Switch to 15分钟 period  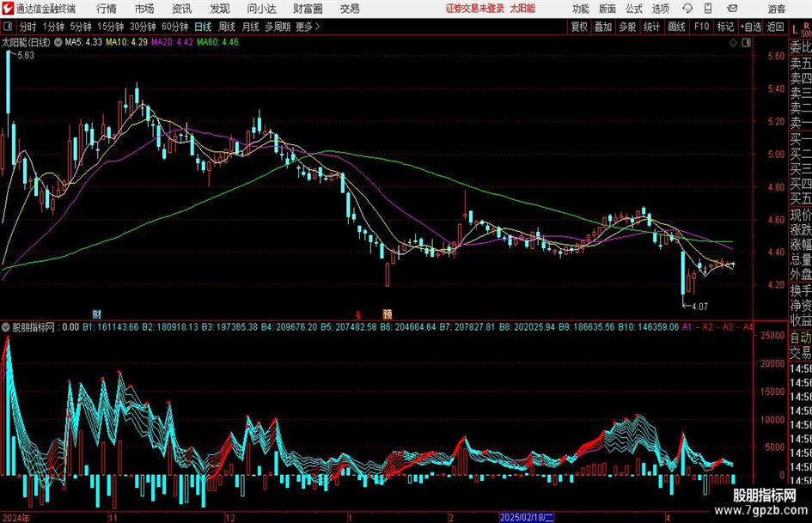click(110, 27)
